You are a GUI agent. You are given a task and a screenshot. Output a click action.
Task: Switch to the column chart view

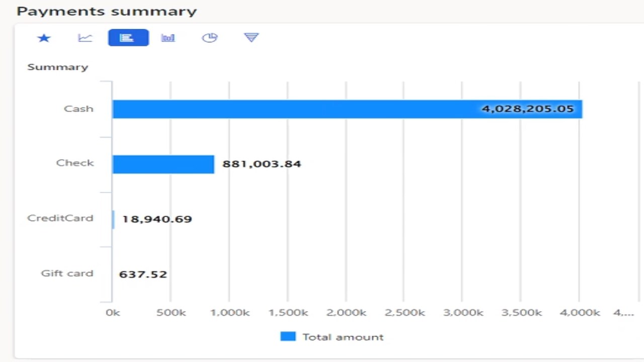[168, 38]
